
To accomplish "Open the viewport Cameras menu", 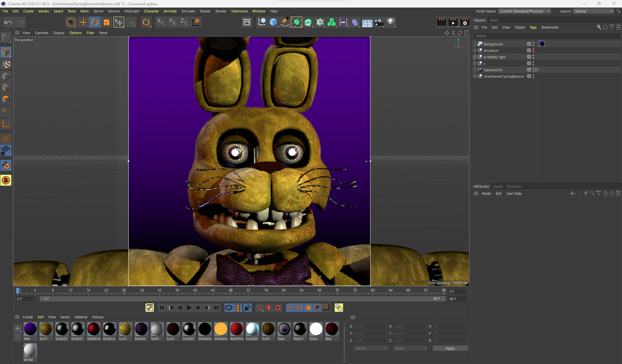I will [x=42, y=33].
